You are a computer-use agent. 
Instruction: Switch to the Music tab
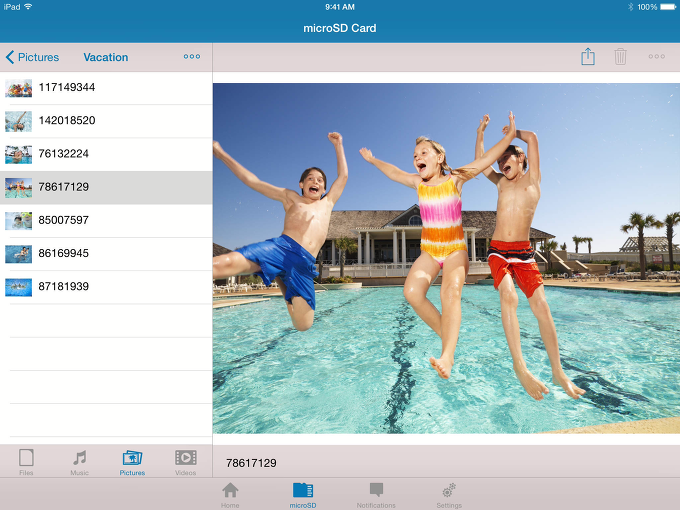(79, 462)
